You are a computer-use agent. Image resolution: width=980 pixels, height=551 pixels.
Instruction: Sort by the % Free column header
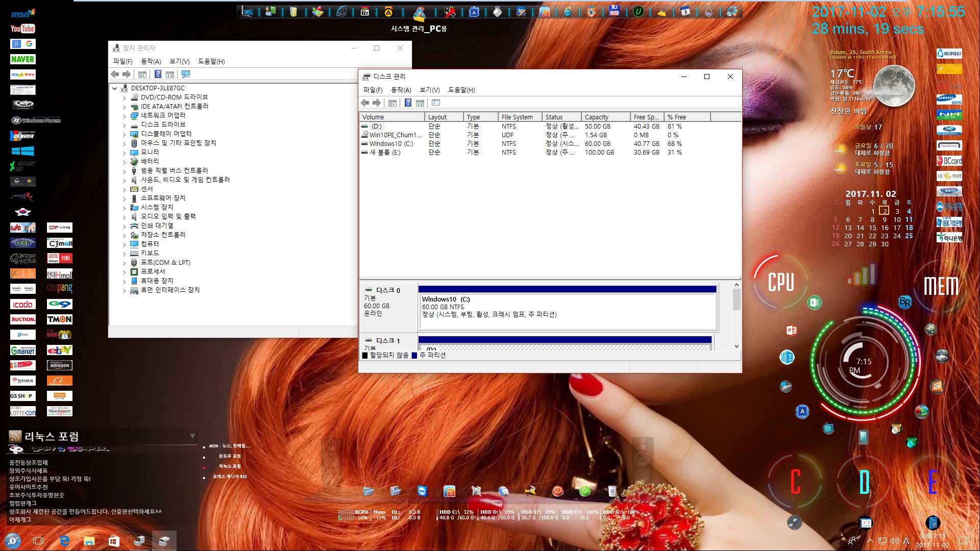pyautogui.click(x=687, y=117)
